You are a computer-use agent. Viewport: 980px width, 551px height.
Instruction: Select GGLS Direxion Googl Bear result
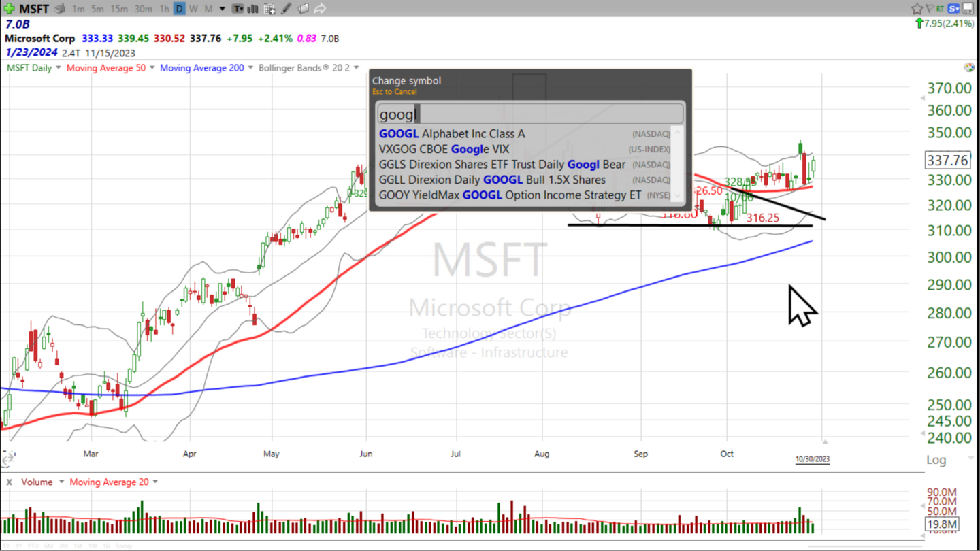pos(525,165)
